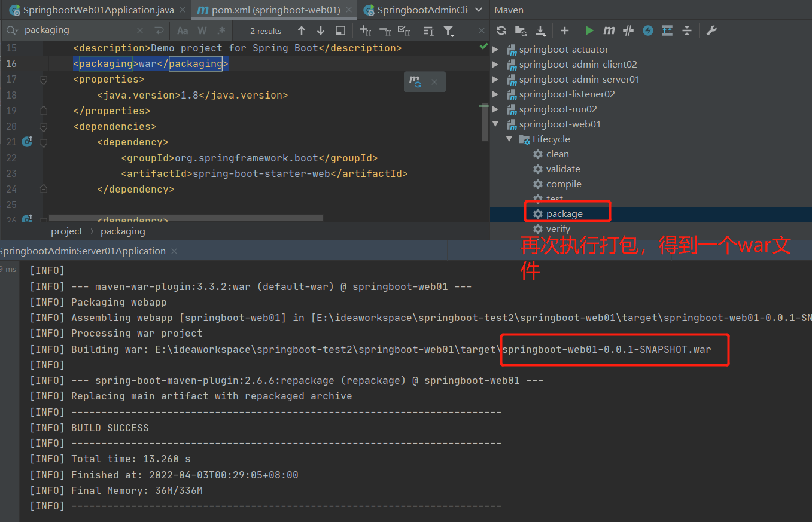Show dependencies diagram icon

coord(667,30)
